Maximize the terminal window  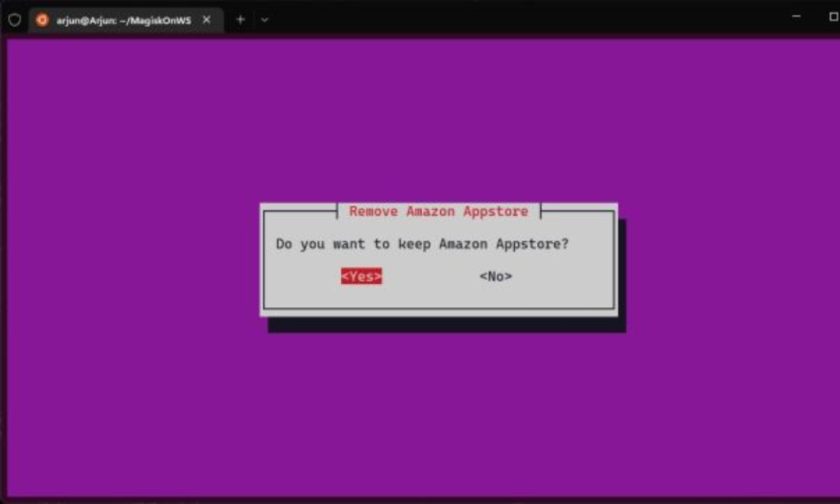[x=833, y=16]
